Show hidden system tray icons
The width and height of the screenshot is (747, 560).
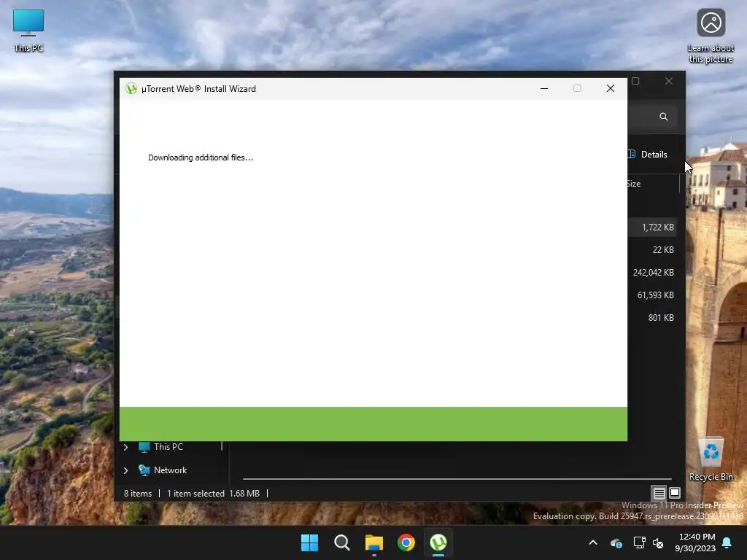pos(593,542)
